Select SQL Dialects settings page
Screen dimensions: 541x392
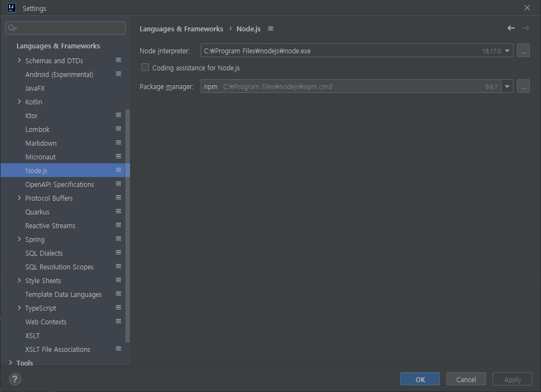(44, 253)
